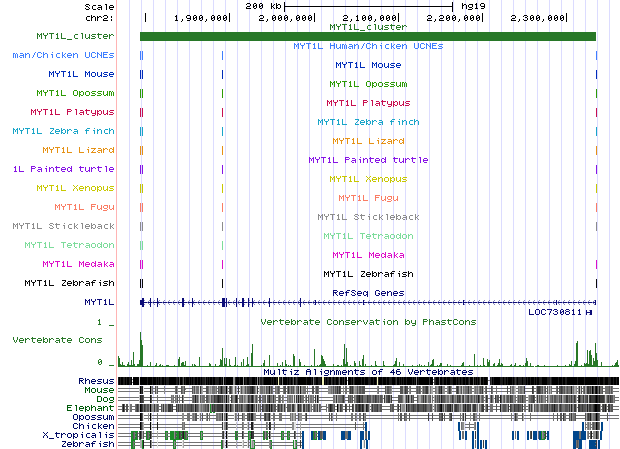Open the RefSeq Genes track title

(x=367, y=293)
